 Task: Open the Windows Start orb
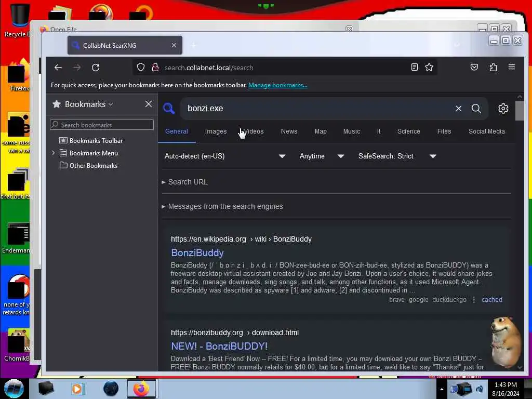pyautogui.click(x=14, y=389)
